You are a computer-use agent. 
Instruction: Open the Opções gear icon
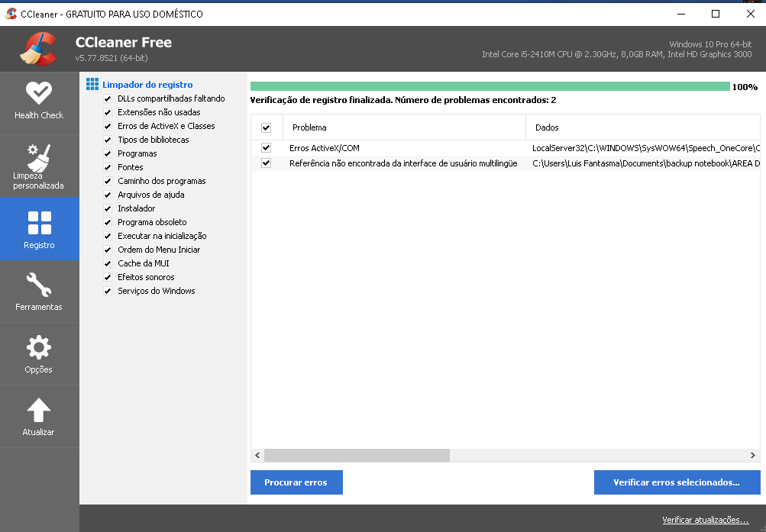39,348
